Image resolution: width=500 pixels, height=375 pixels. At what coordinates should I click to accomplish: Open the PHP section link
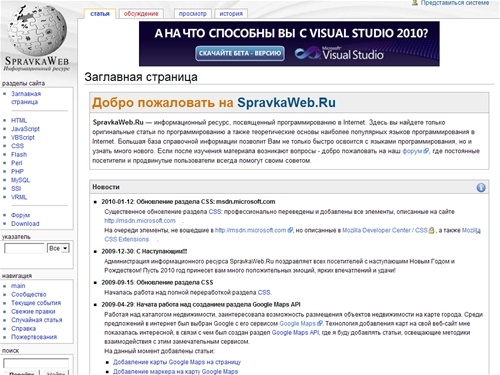click(17, 171)
